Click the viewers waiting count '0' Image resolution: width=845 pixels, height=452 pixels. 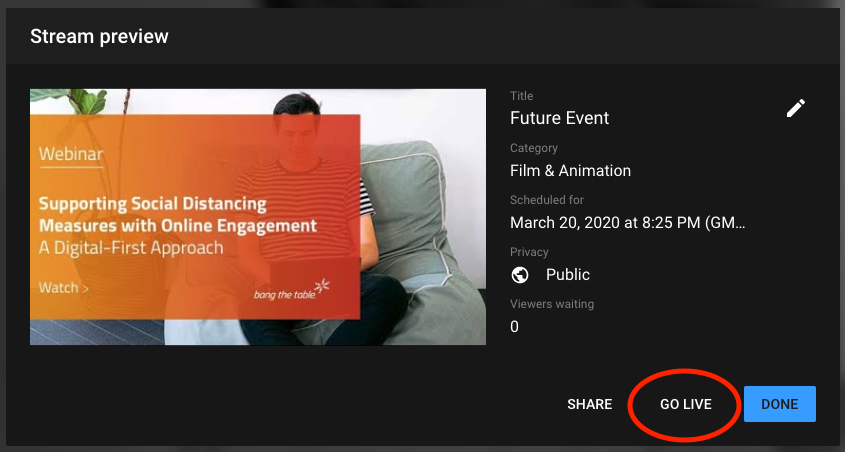tap(514, 326)
